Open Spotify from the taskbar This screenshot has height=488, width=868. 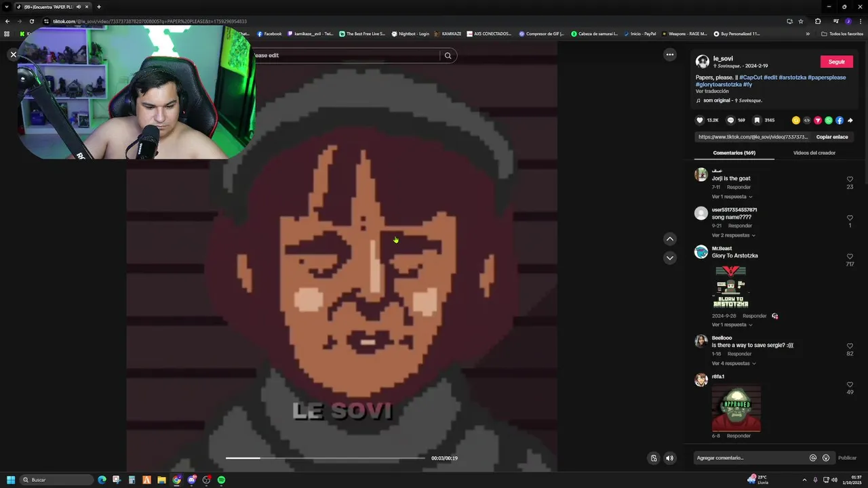pyautogui.click(x=221, y=480)
